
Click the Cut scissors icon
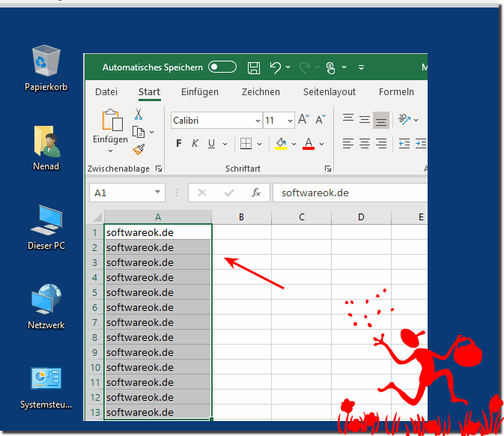[139, 114]
